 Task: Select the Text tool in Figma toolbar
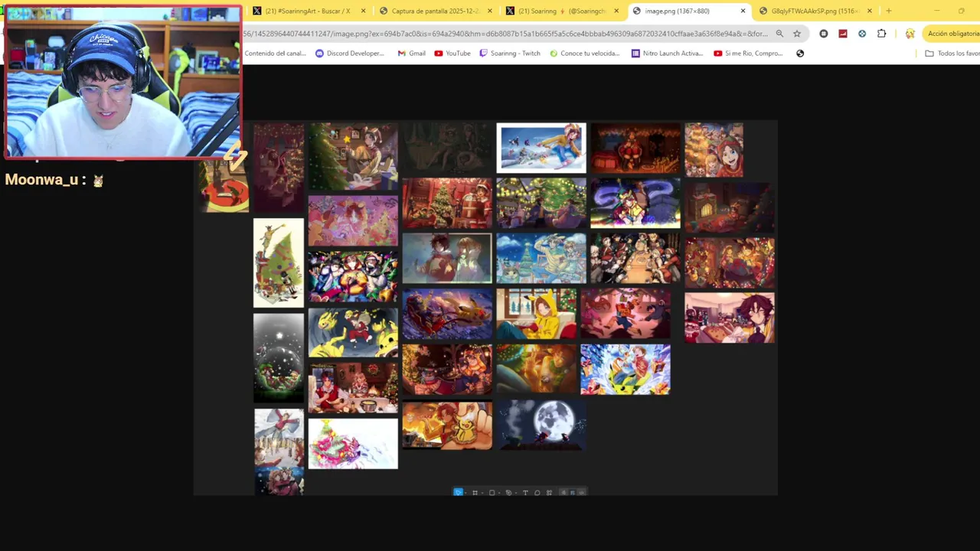[525, 492]
